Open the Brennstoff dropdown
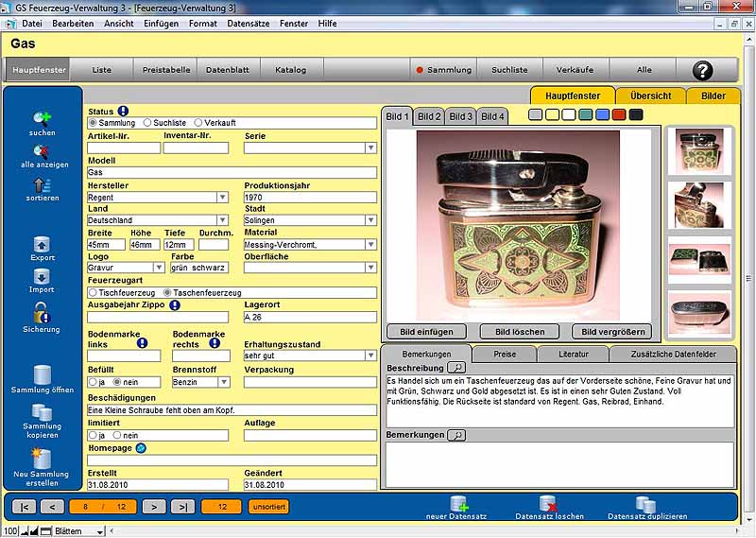 [x=223, y=382]
